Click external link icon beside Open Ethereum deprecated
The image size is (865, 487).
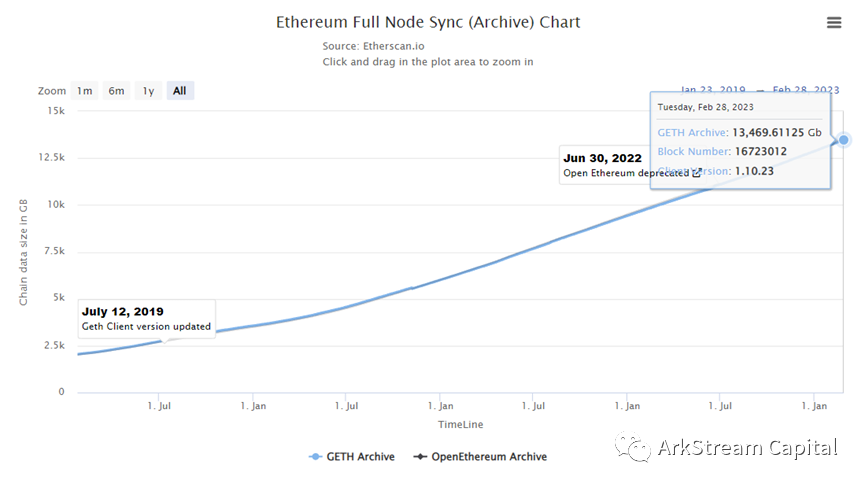697,173
